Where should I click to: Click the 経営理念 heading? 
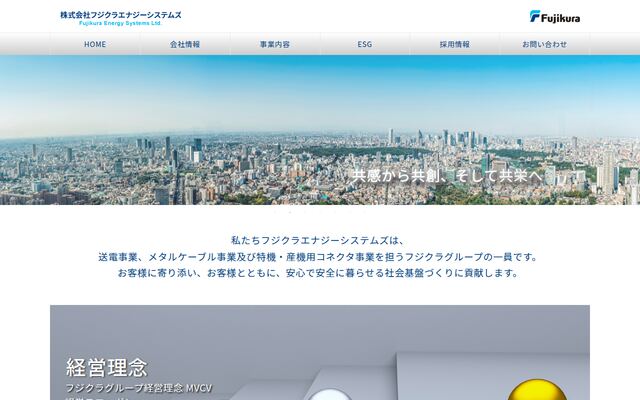tap(107, 367)
